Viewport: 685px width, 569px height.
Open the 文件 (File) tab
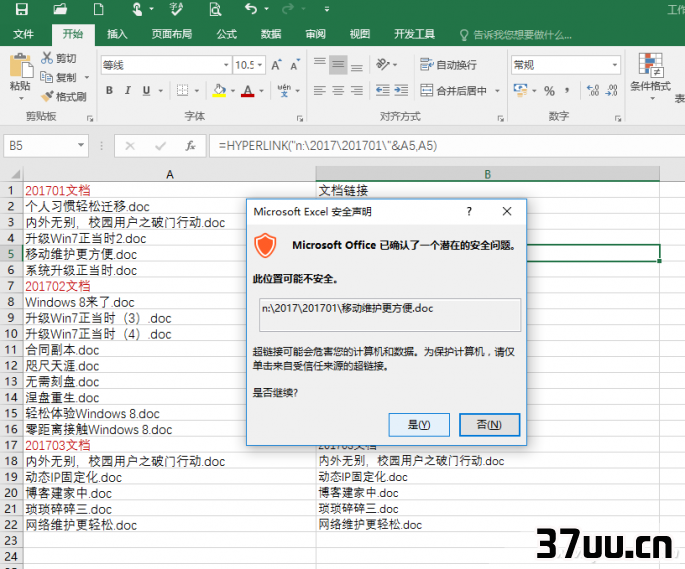[24, 34]
